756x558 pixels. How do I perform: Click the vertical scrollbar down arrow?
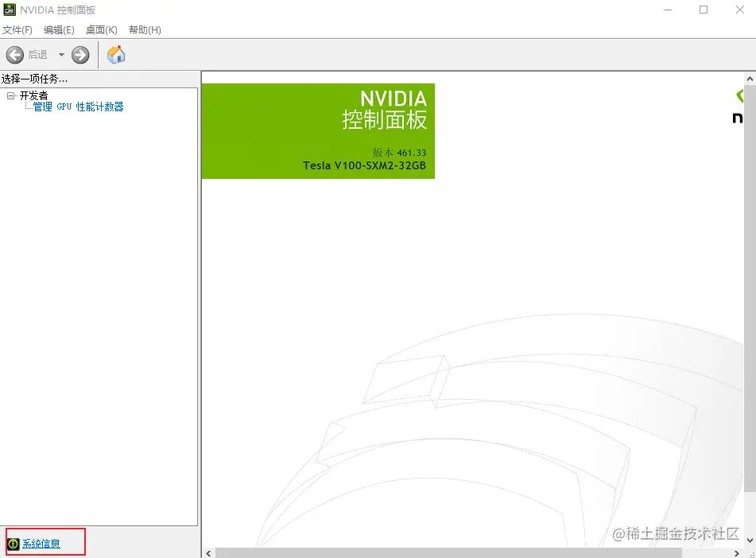750,541
